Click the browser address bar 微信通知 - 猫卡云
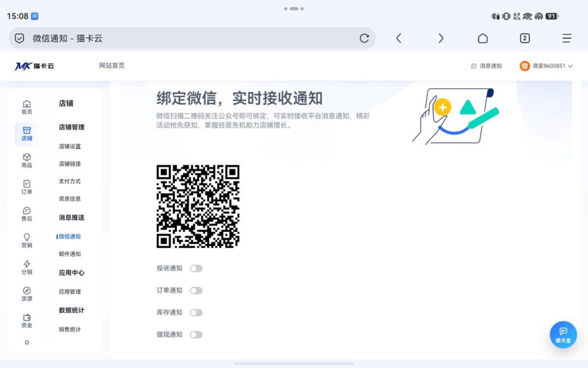The height and width of the screenshot is (368, 588). tap(192, 38)
